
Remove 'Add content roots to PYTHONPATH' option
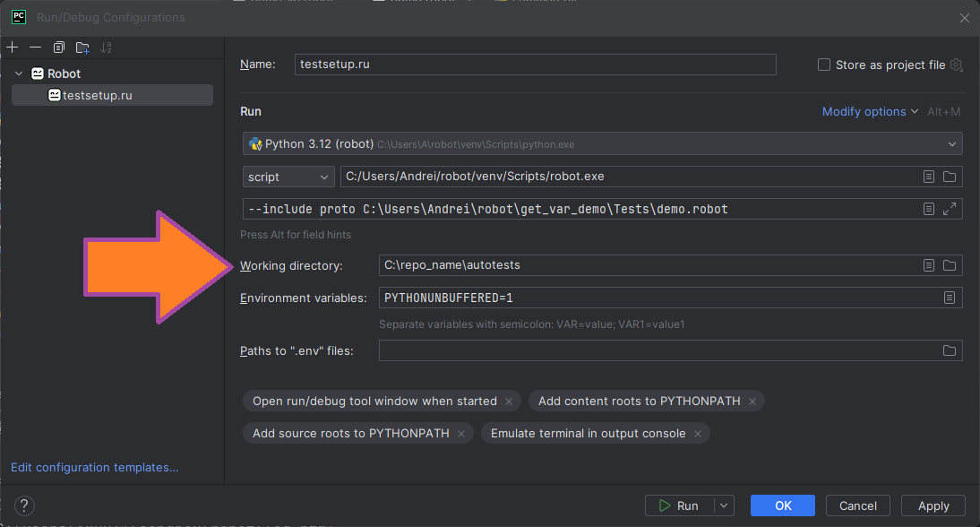tap(752, 402)
